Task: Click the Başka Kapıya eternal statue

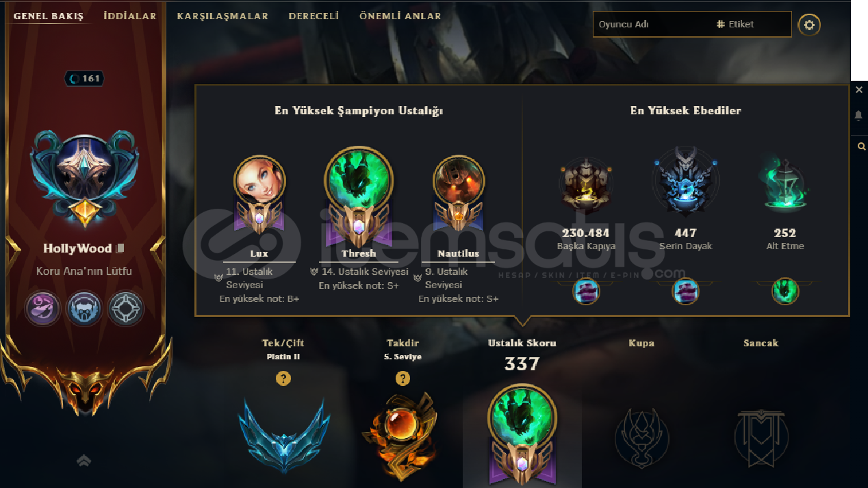Action: click(x=585, y=183)
